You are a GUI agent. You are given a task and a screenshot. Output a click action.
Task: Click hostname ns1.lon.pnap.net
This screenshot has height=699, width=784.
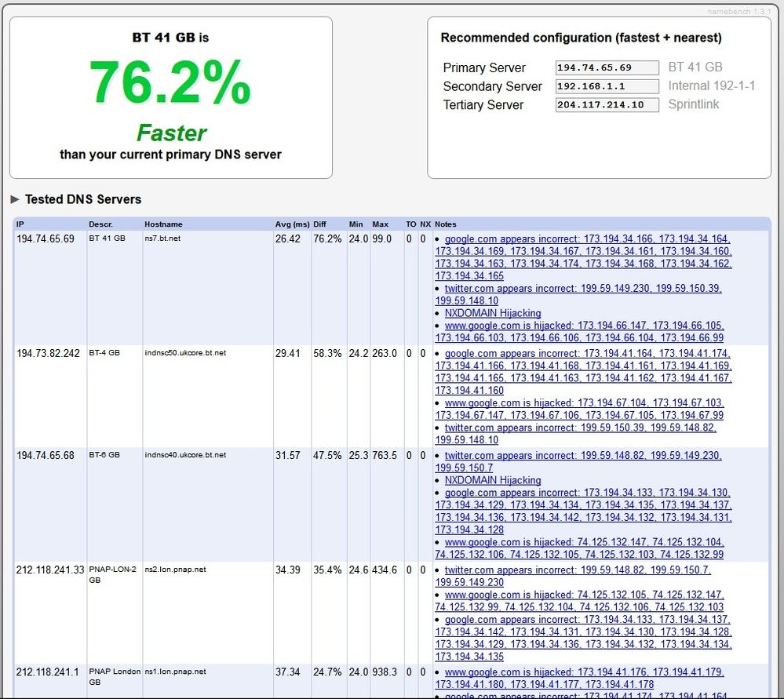pos(175,672)
